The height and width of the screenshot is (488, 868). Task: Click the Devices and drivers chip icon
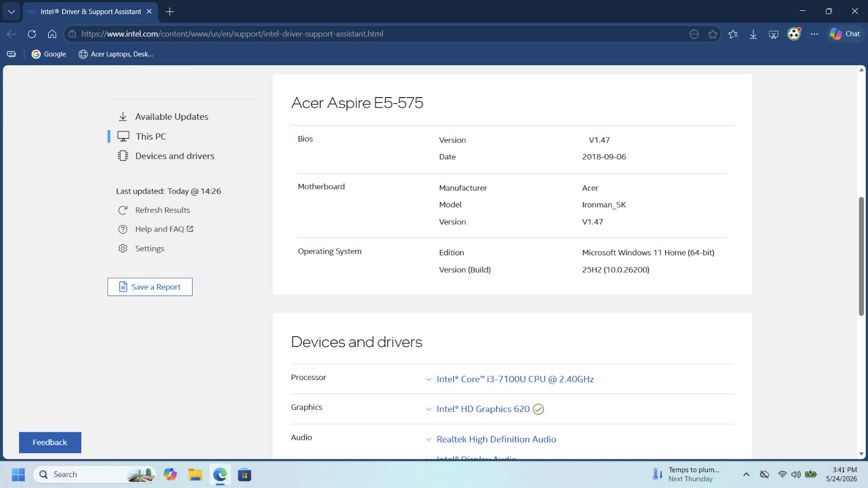[123, 156]
